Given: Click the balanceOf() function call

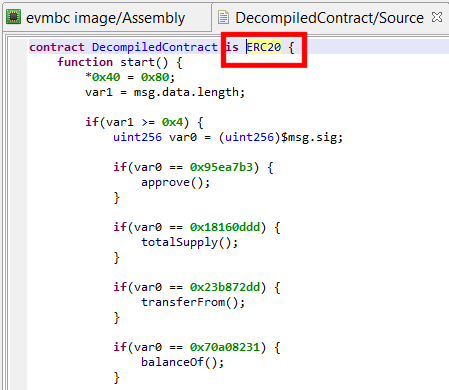Looking at the screenshot, I should pos(183,362).
